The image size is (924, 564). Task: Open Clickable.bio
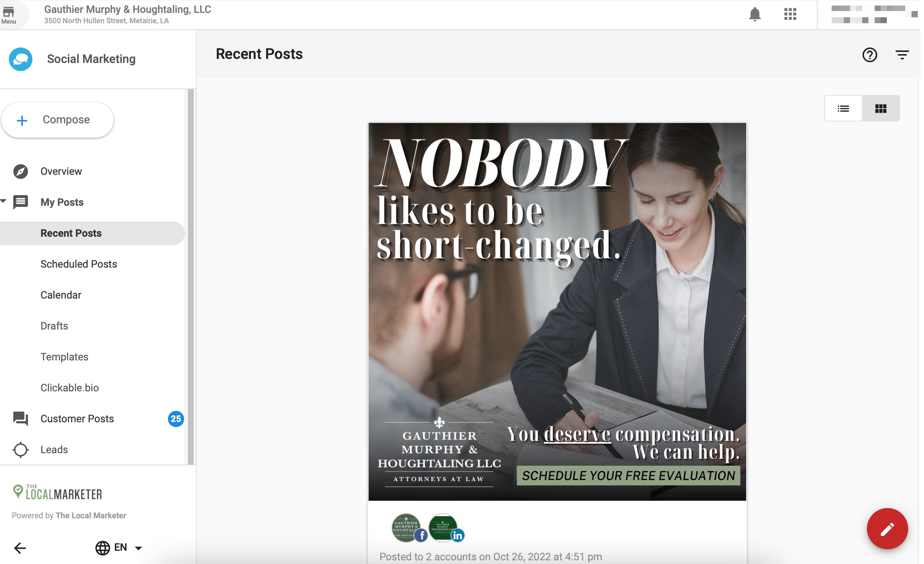pyautogui.click(x=70, y=389)
